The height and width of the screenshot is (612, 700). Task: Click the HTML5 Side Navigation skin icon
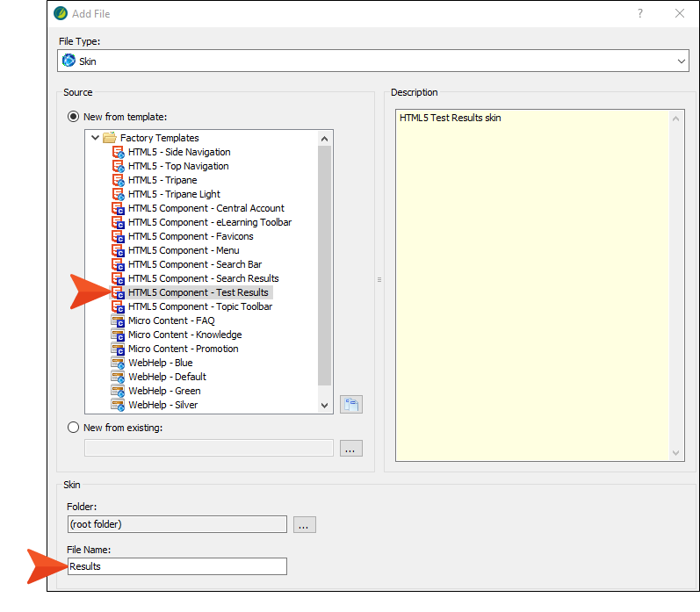[118, 152]
